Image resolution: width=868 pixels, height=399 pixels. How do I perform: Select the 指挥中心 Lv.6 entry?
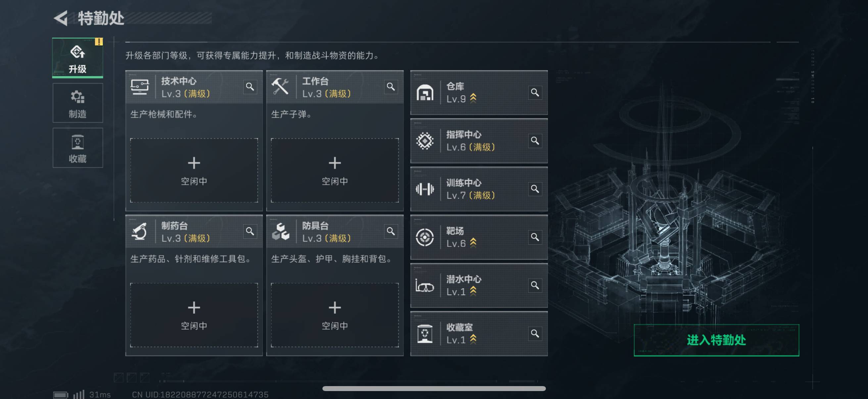[x=479, y=141]
